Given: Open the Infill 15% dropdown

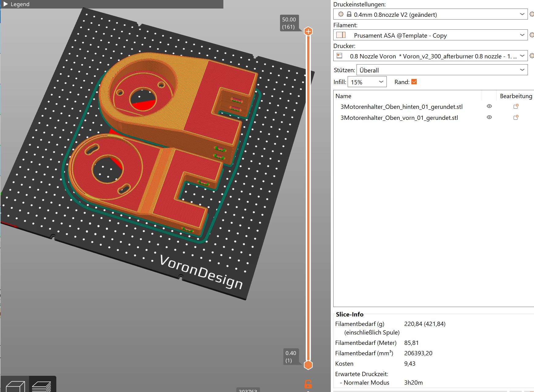Looking at the screenshot, I should [367, 82].
